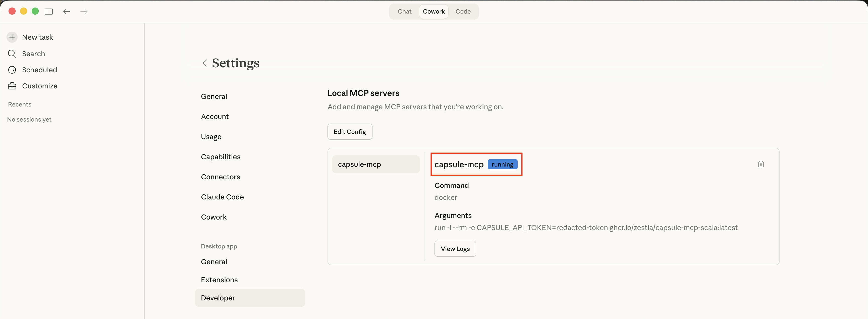Screen dimensions: 868x319
Task: Go back using the Settings chevron
Action: click(x=205, y=63)
